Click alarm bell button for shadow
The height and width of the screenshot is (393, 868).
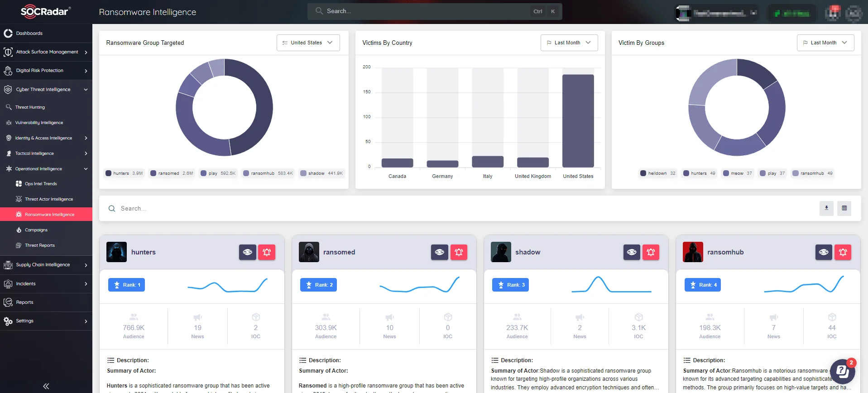pos(651,252)
